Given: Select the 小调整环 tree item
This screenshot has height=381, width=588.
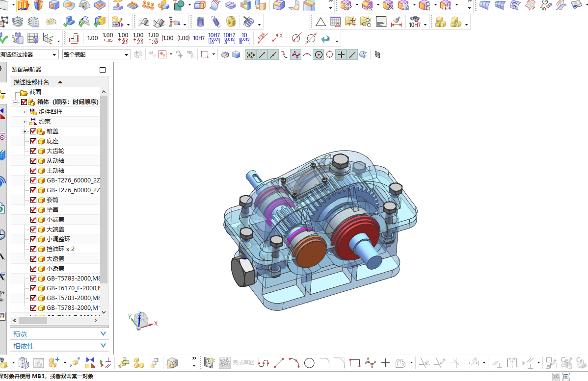Looking at the screenshot, I should click(58, 239).
